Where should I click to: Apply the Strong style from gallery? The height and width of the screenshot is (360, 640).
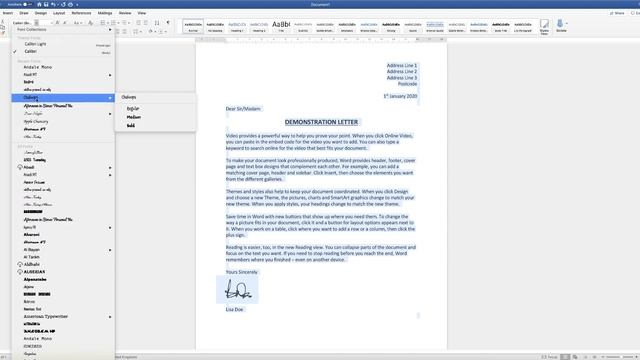coord(391,27)
